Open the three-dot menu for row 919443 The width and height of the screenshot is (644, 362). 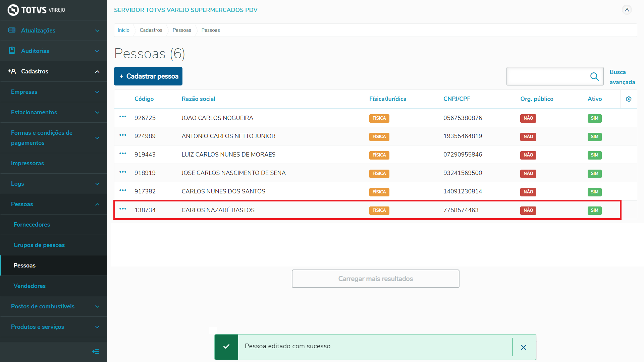(x=123, y=154)
